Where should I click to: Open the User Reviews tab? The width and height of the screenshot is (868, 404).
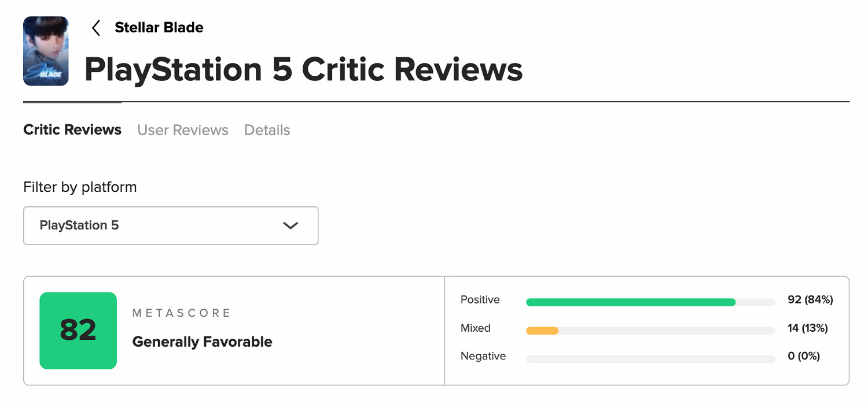point(183,130)
